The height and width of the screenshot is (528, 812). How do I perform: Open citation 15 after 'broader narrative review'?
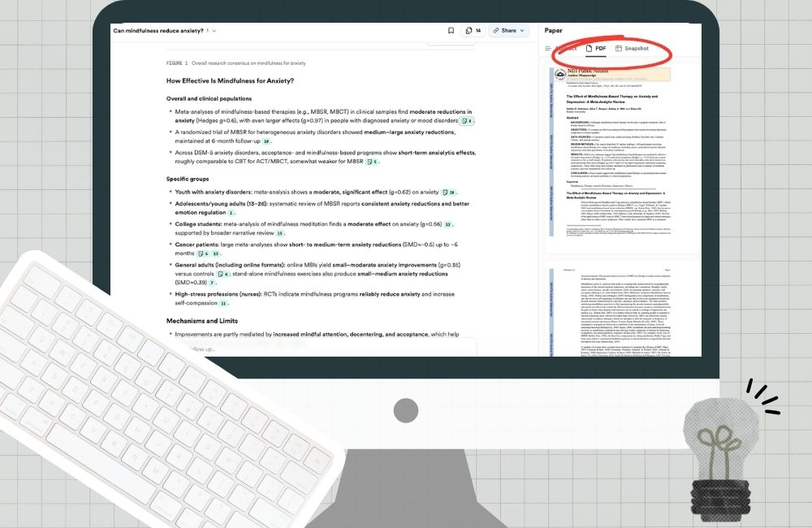pos(280,234)
